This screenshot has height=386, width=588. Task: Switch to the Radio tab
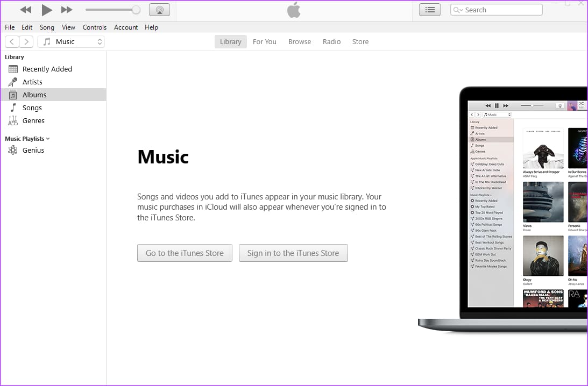(x=331, y=41)
